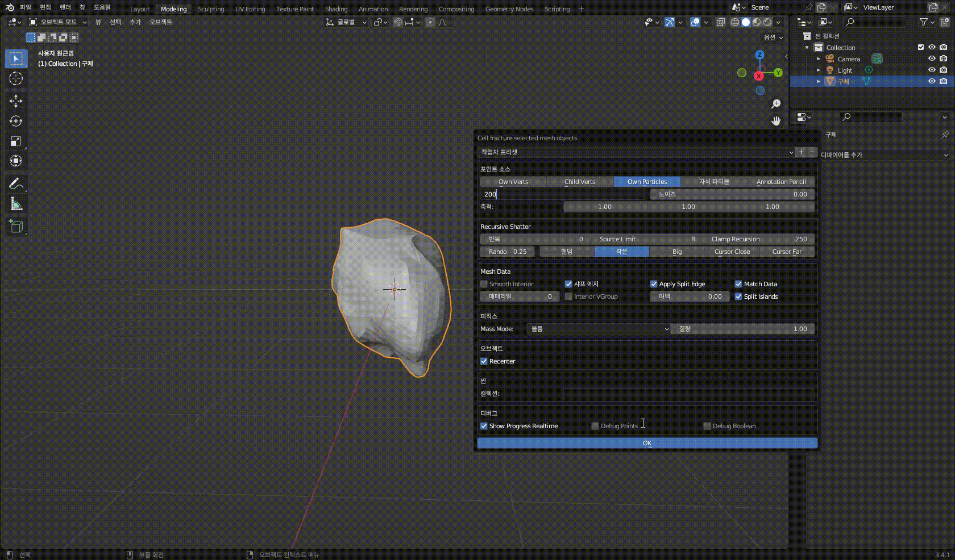Switch viewport to Rendered shading mode
This screenshot has width=955, height=560.
coord(766,22)
